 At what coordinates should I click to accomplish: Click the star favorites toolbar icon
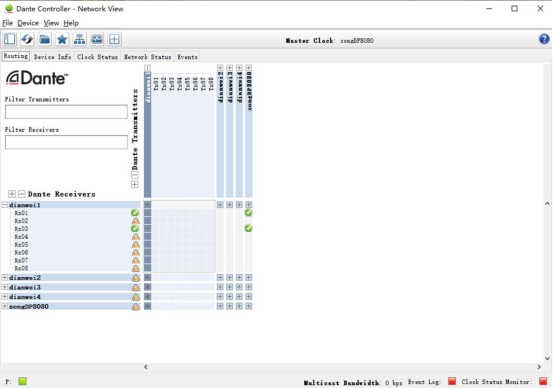pyautogui.click(x=62, y=39)
